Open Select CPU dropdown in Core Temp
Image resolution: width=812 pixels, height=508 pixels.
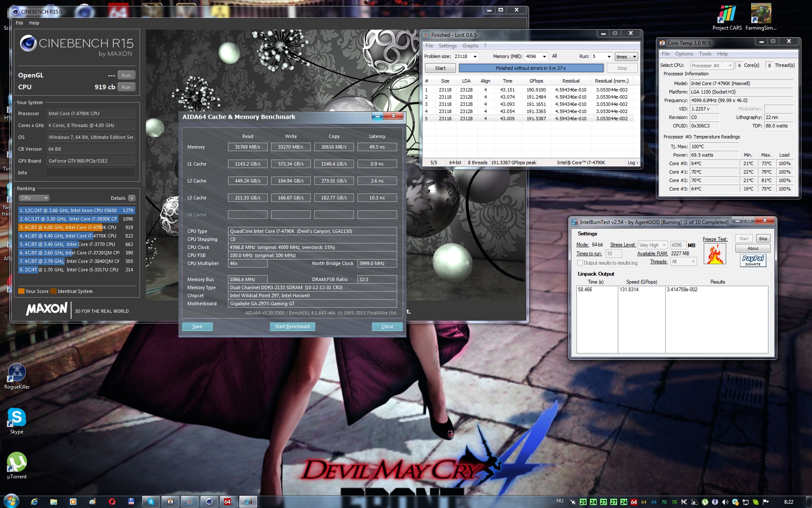pyautogui.click(x=712, y=66)
